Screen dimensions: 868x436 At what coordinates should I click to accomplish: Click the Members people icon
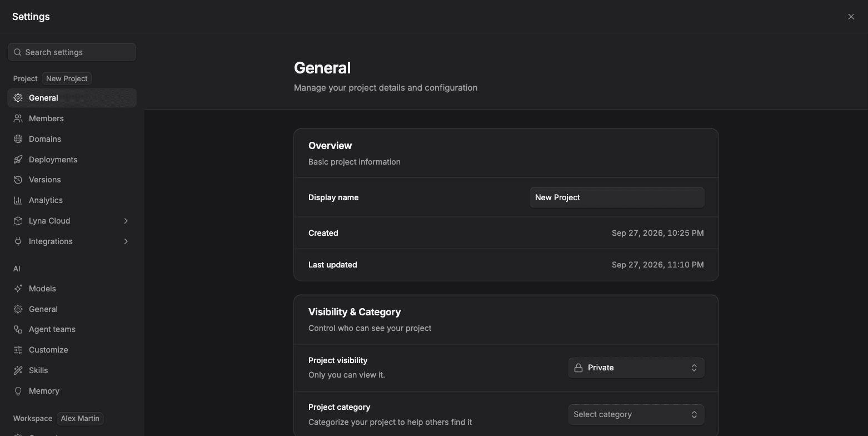tap(18, 118)
